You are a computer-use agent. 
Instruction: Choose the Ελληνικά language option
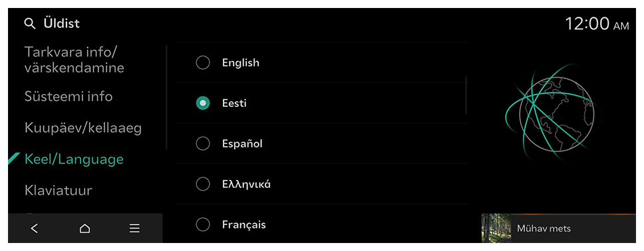point(321,184)
